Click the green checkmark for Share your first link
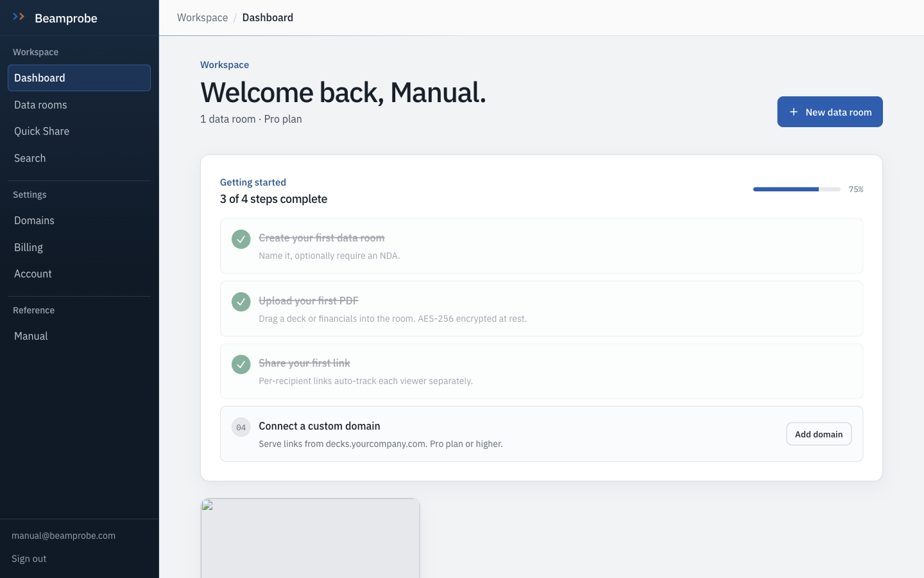The width and height of the screenshot is (924, 578). coord(241,364)
